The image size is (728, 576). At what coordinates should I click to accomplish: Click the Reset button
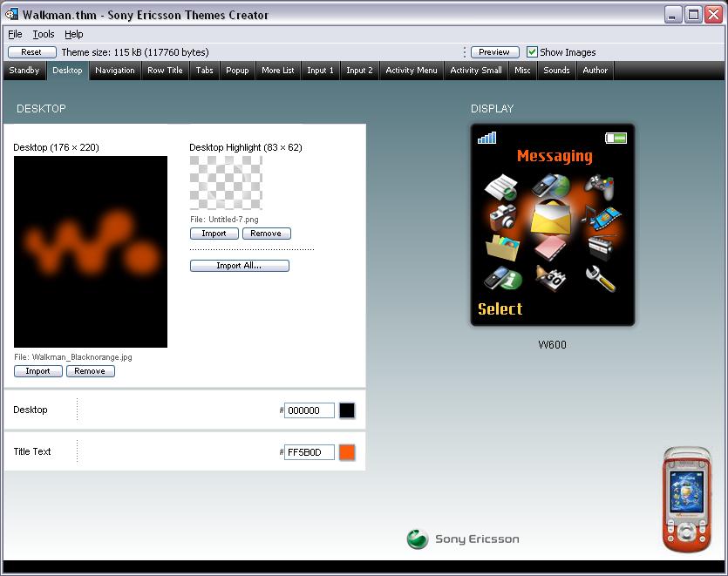click(x=31, y=52)
